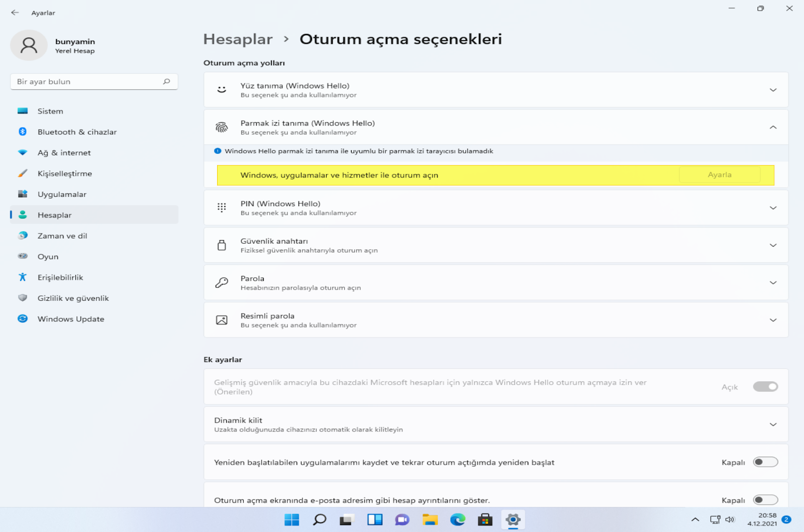
Task: Expand the Parola chevron
Action: click(773, 282)
